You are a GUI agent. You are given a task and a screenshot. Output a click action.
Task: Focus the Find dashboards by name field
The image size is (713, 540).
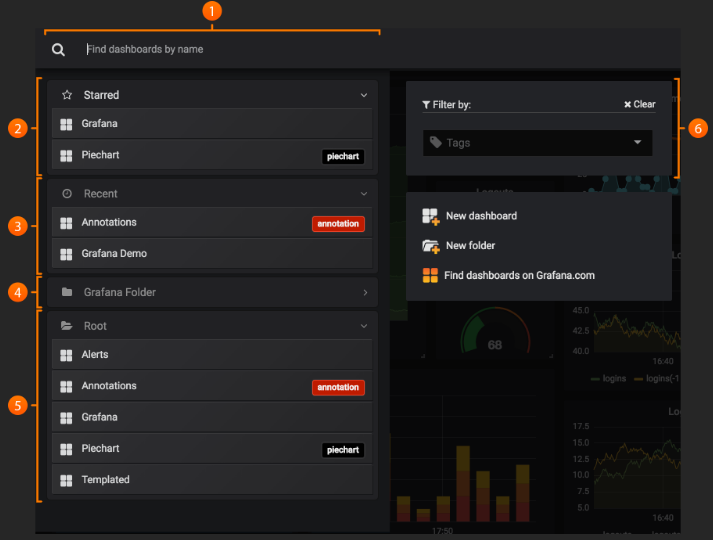point(230,49)
